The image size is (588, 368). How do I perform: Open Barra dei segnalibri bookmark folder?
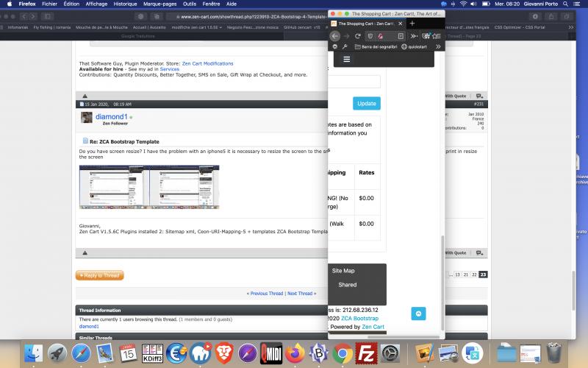click(x=376, y=46)
